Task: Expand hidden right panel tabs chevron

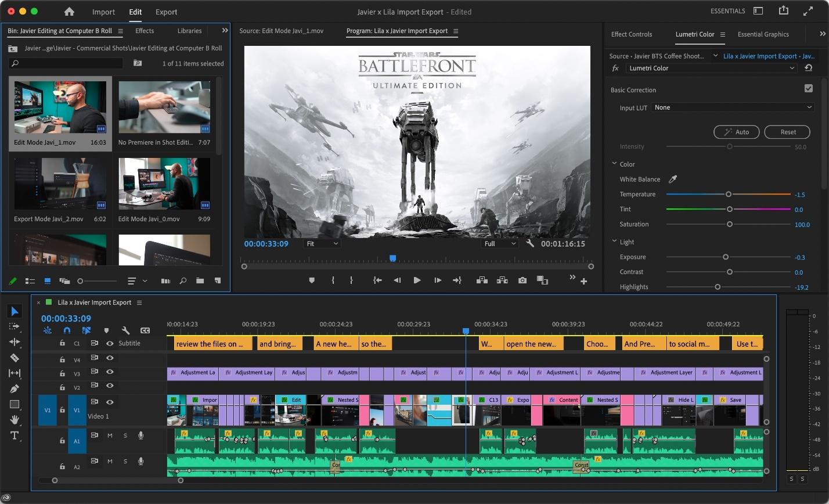Action: tap(822, 34)
